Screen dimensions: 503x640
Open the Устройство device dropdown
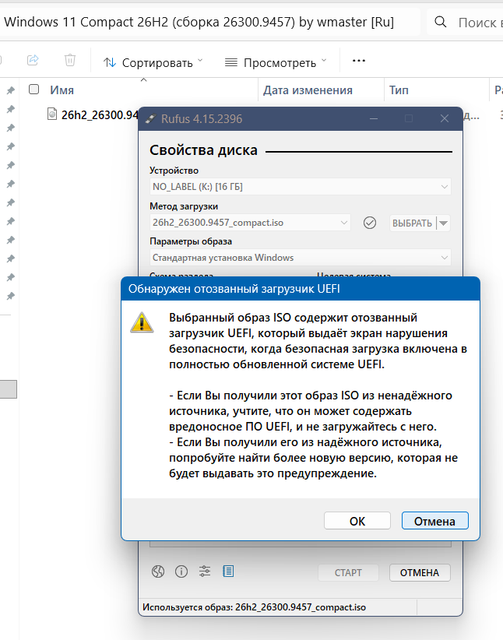pos(300,187)
